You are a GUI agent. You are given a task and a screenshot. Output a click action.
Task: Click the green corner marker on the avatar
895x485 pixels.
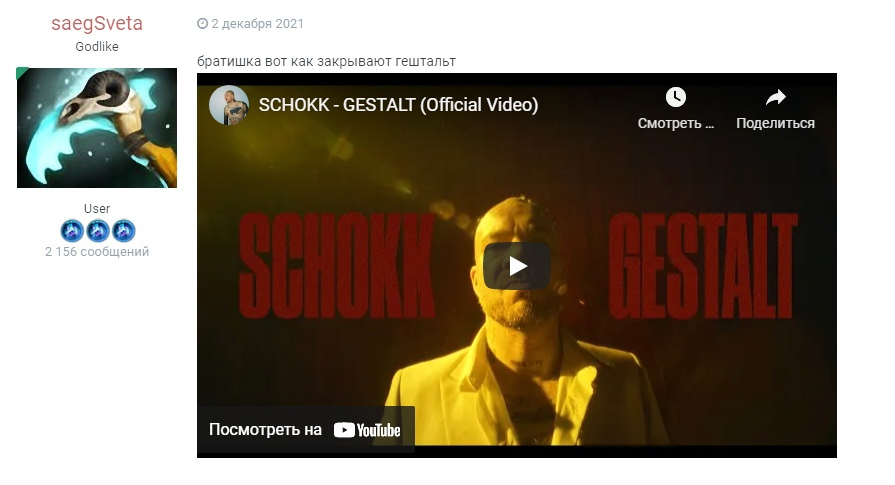tap(21, 72)
